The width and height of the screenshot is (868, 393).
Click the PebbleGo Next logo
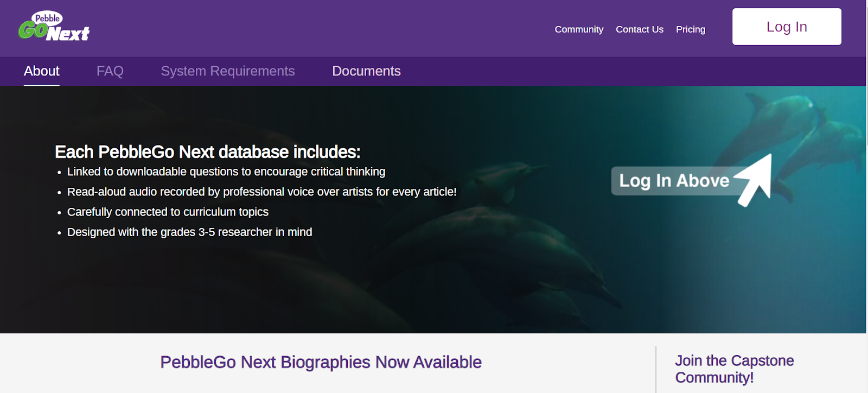(54, 27)
